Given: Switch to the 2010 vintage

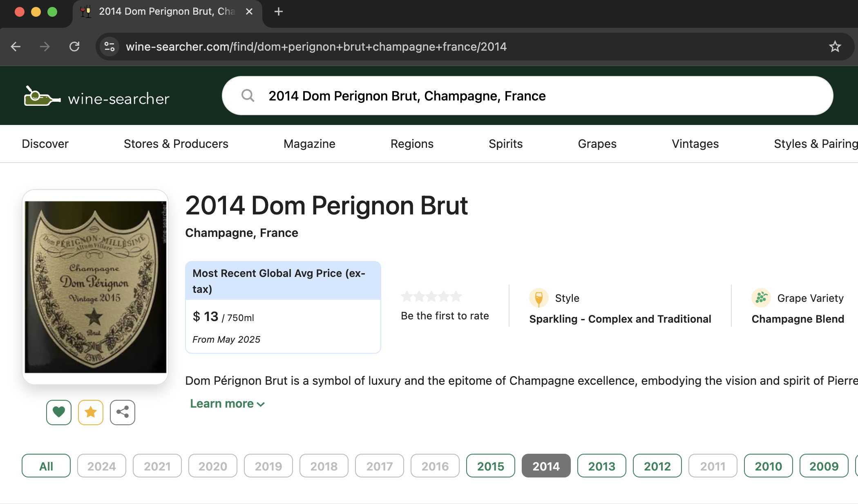Looking at the screenshot, I should pos(769,466).
